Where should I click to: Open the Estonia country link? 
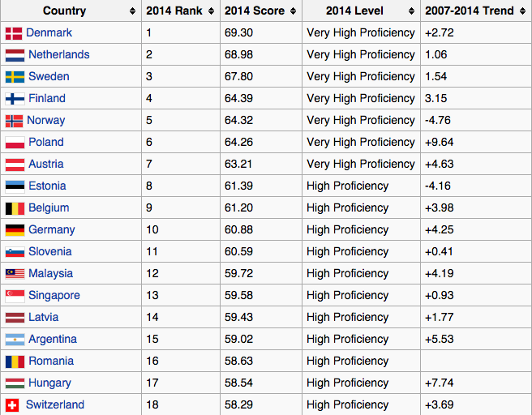[x=47, y=186]
